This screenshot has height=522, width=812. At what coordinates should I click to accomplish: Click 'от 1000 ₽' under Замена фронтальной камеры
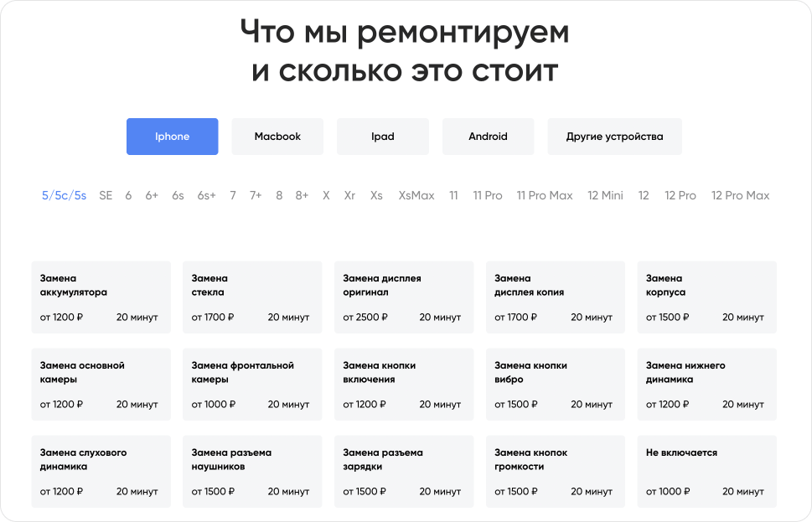click(214, 404)
